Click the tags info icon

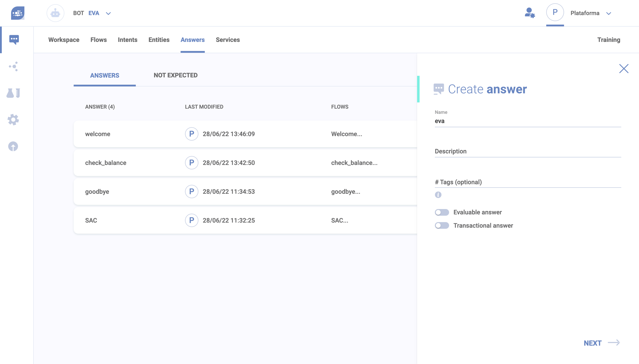coord(438,195)
